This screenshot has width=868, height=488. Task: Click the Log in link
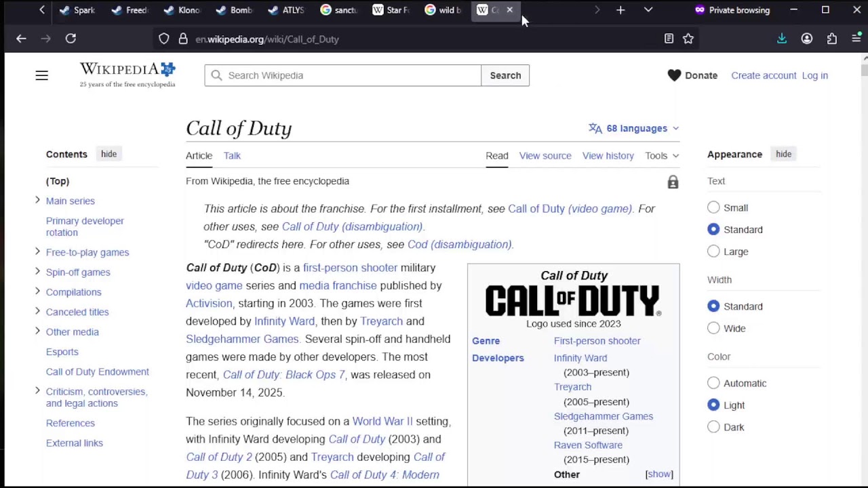814,75
